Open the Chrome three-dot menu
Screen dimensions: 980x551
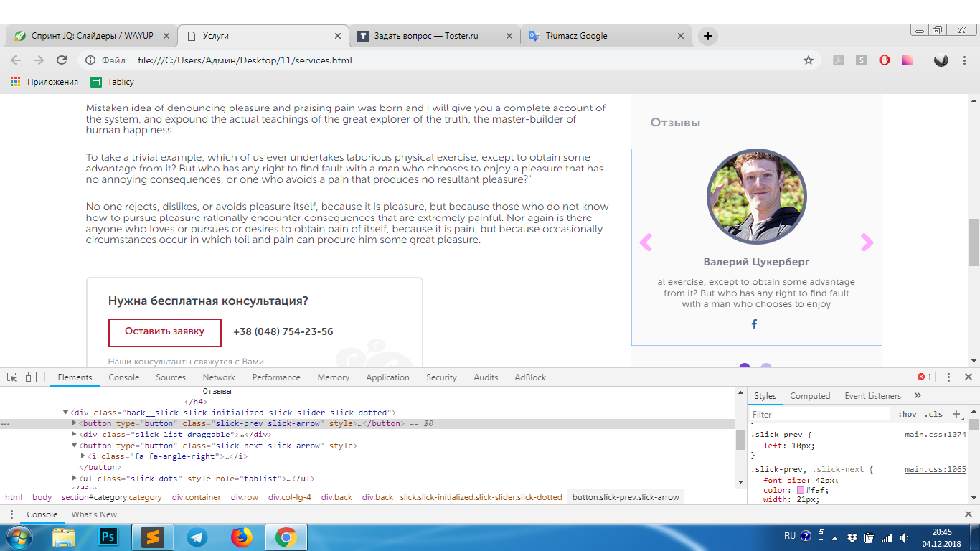(x=966, y=60)
